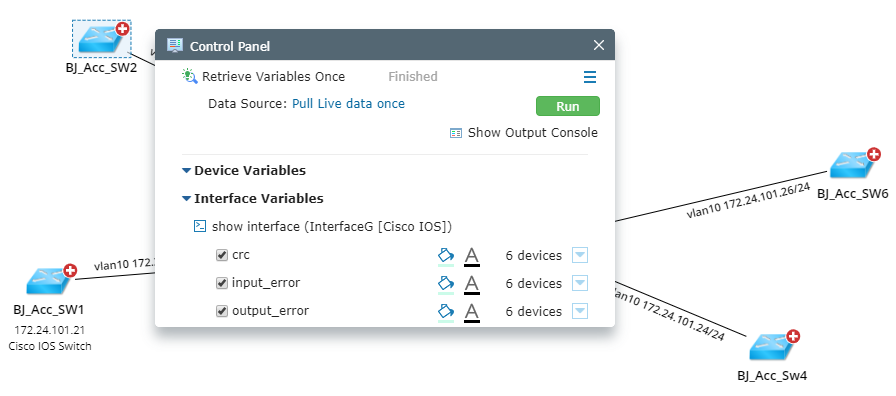Expand the output_error devices dropdown
The height and width of the screenshot is (396, 896).
point(580,311)
